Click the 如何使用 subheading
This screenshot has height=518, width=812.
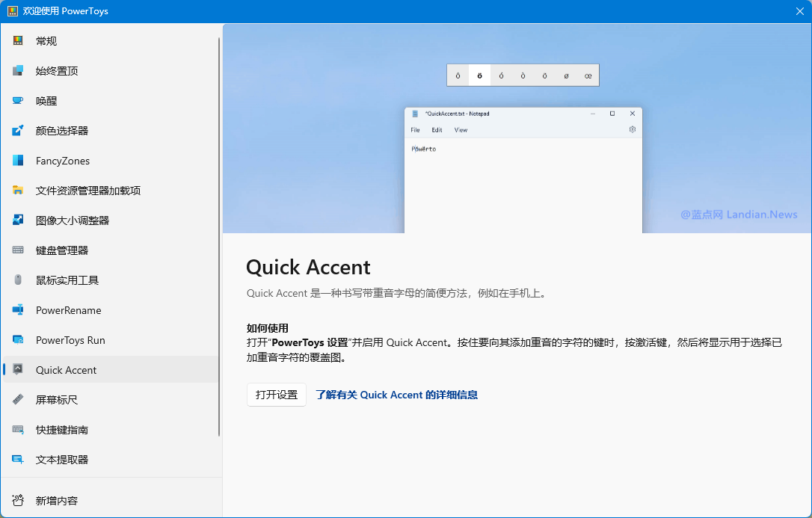coord(267,328)
